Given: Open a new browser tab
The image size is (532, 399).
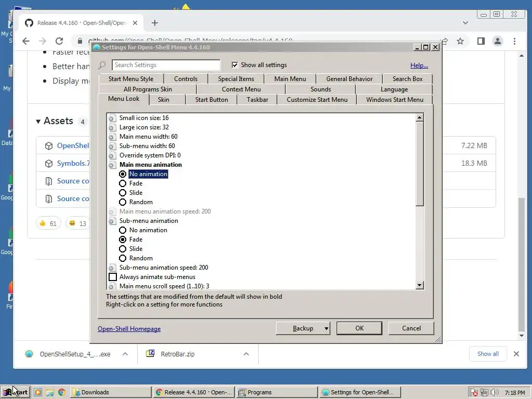Looking at the screenshot, I should click(155, 23).
